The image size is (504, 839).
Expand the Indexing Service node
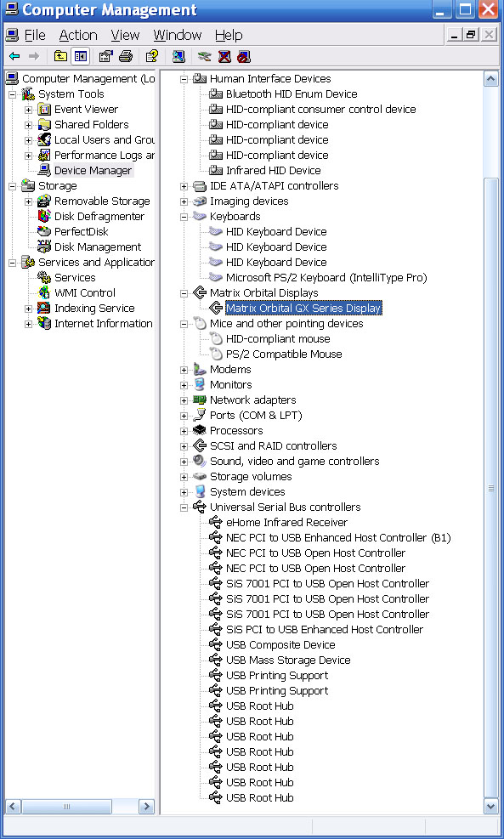[x=29, y=309]
